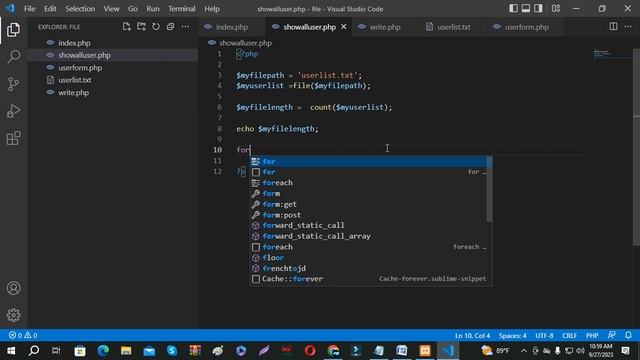Open the Extensions view
The width and height of the screenshot is (640, 360).
click(13, 138)
